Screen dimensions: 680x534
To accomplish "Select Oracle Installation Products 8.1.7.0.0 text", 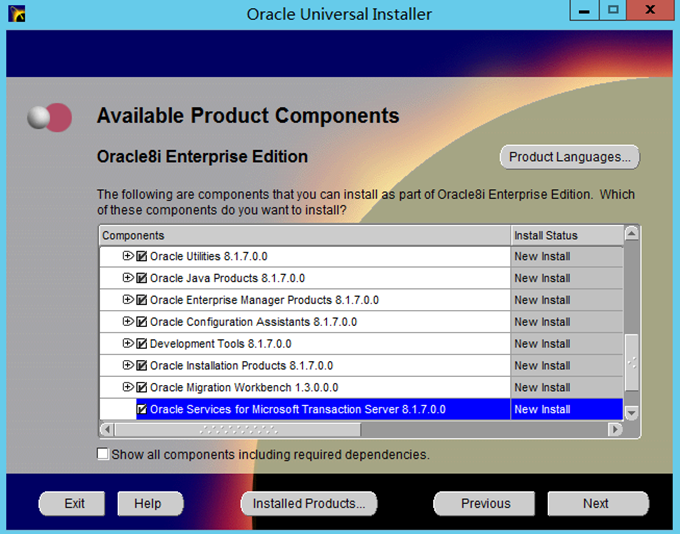I will 241,366.
